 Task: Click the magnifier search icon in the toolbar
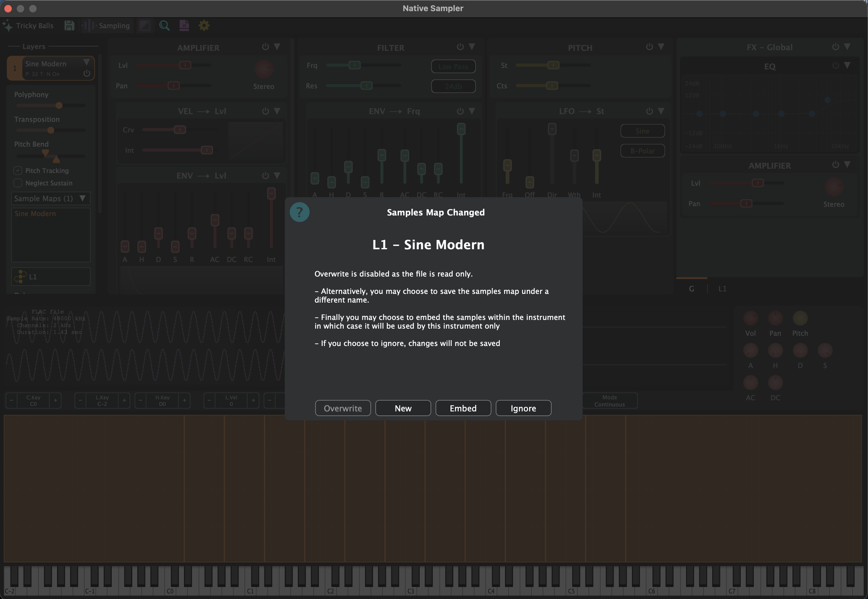[x=164, y=25]
